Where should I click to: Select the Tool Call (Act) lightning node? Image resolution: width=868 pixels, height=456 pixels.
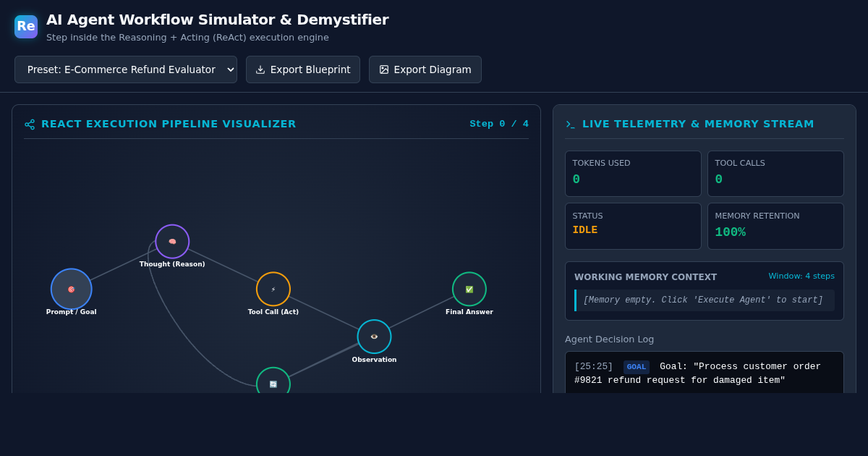click(x=273, y=289)
